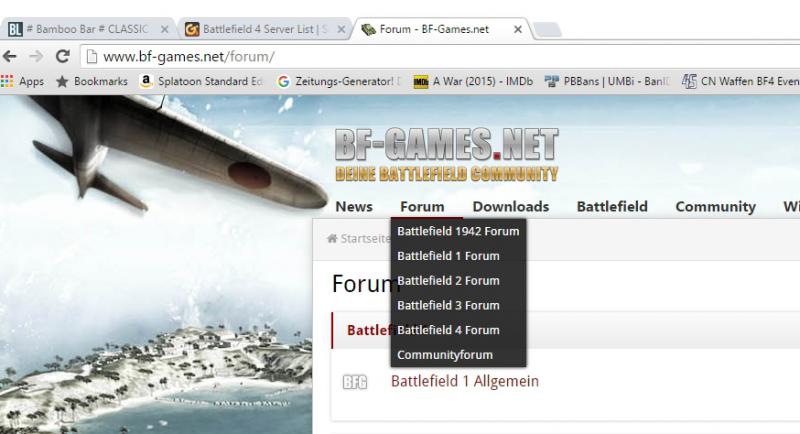This screenshot has width=800, height=434.
Task: Expand the Downloads navigation menu
Action: [x=510, y=207]
